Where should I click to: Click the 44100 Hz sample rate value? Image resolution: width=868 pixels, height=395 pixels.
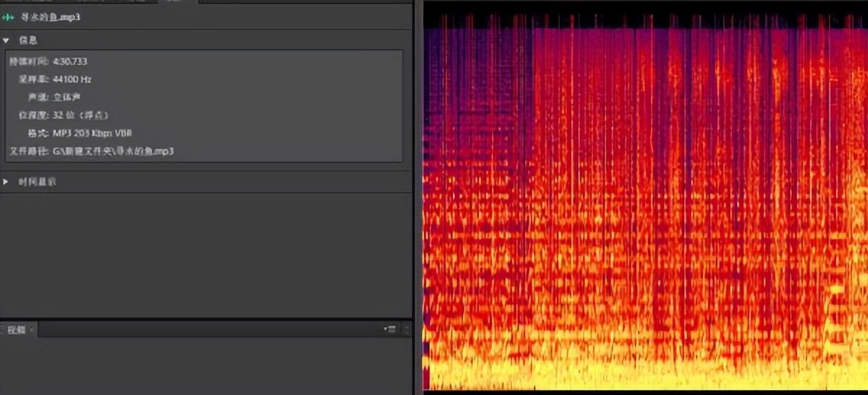pos(72,80)
